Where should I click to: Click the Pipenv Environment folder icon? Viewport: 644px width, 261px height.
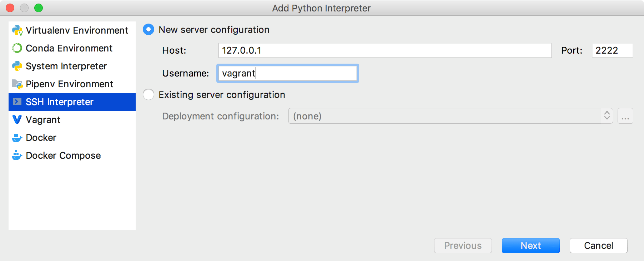pyautogui.click(x=17, y=84)
